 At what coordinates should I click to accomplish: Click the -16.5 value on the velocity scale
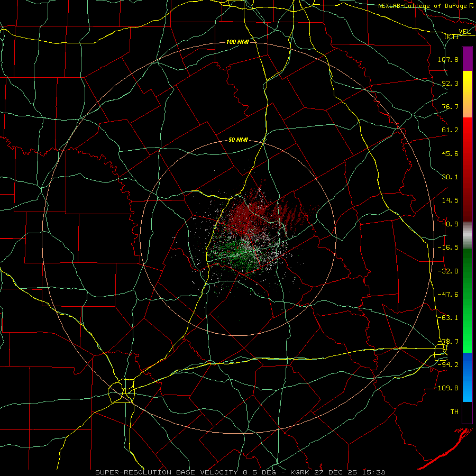448,248
